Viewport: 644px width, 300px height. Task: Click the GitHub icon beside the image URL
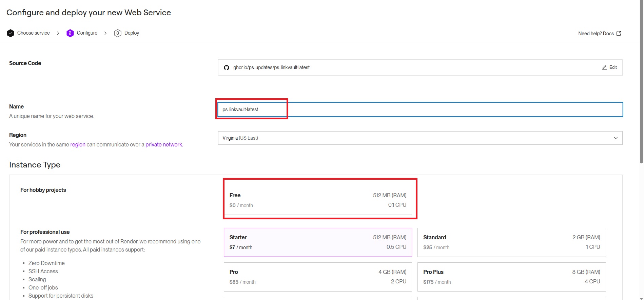click(227, 68)
